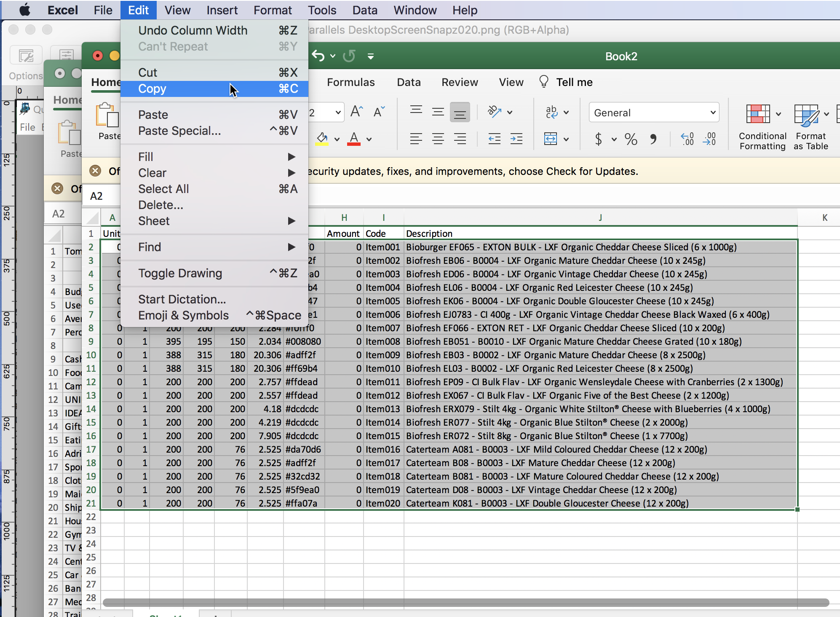Click the Decrease Decimal icon
The height and width of the screenshot is (617, 840).
click(x=709, y=139)
